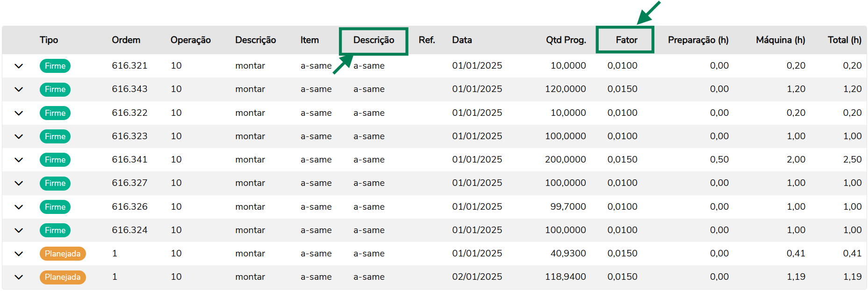The image size is (868, 291).
Task: Click the Total (h) column header
Action: 844,40
